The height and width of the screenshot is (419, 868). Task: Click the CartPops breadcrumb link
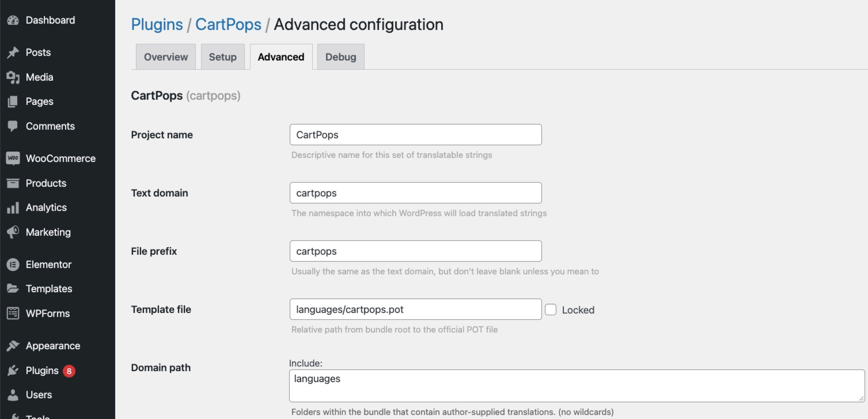[228, 24]
